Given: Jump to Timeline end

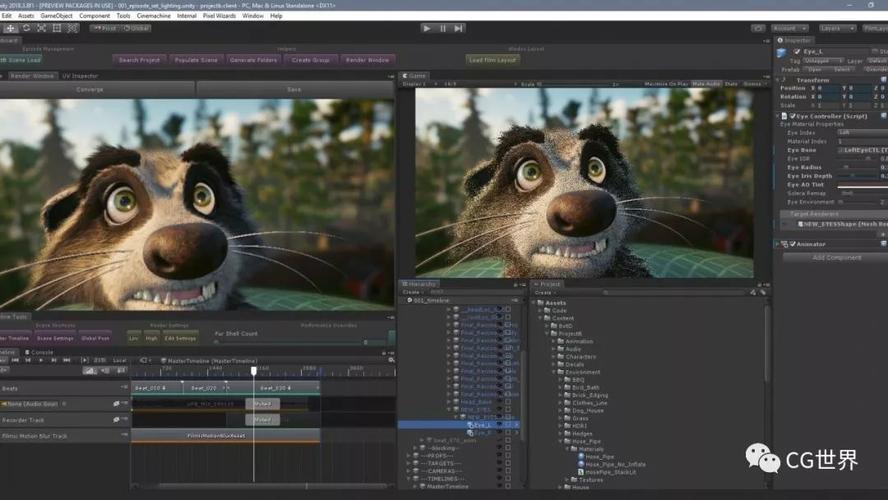Looking at the screenshot, I should (x=66, y=360).
